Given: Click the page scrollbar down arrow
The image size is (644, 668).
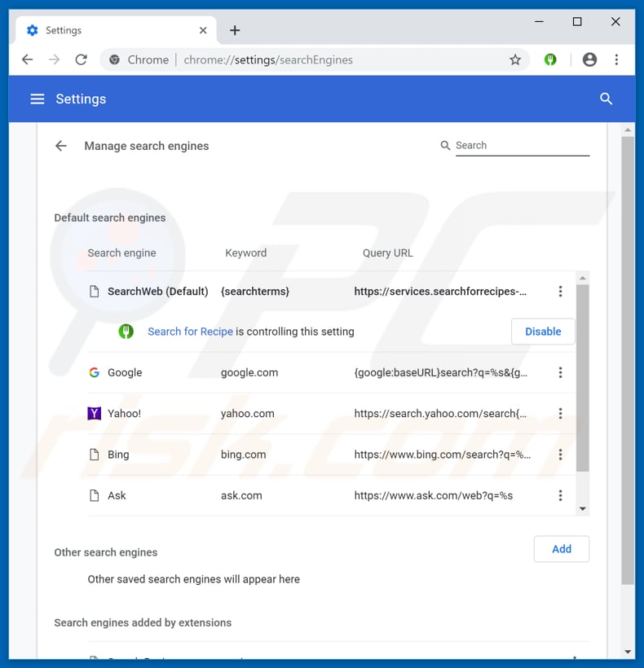Looking at the screenshot, I should click(x=628, y=652).
